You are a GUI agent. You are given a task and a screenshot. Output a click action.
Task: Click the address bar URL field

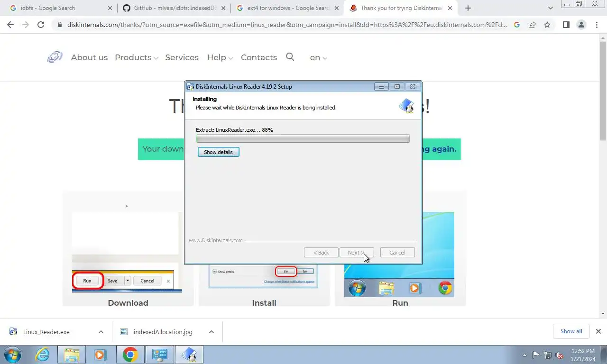click(x=287, y=25)
